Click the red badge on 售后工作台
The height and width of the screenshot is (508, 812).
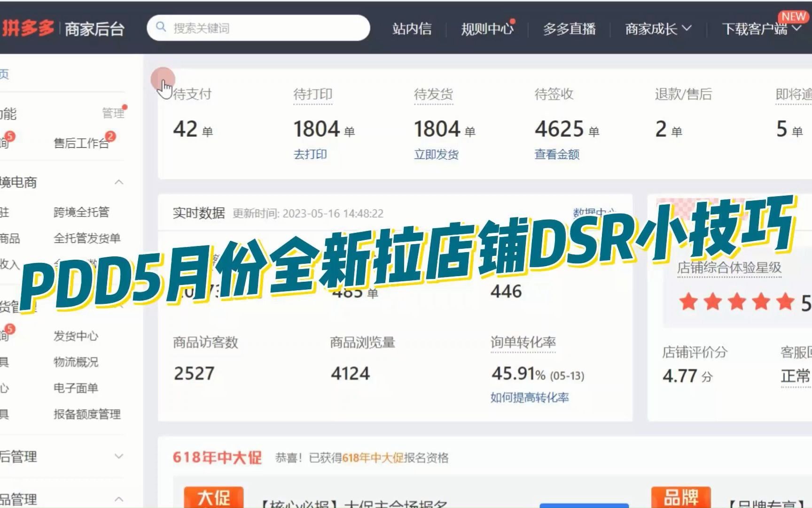pyautogui.click(x=110, y=136)
